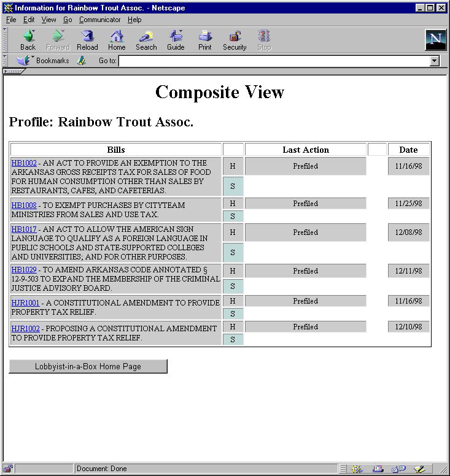The height and width of the screenshot is (476, 450).
Task: Click the Date column header
Action: [409, 150]
